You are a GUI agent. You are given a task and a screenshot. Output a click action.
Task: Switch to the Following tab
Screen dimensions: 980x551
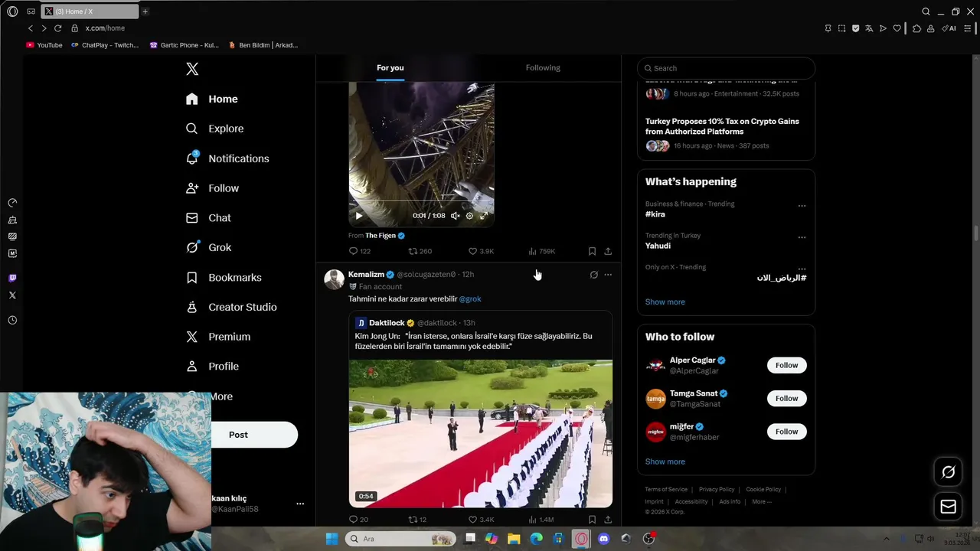[543, 67]
